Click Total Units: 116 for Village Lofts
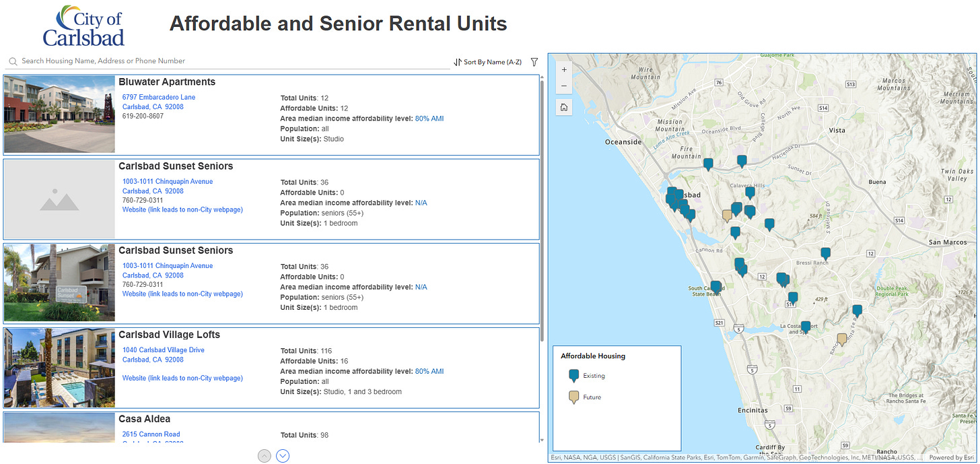The width and height of the screenshot is (980, 464). click(x=306, y=351)
